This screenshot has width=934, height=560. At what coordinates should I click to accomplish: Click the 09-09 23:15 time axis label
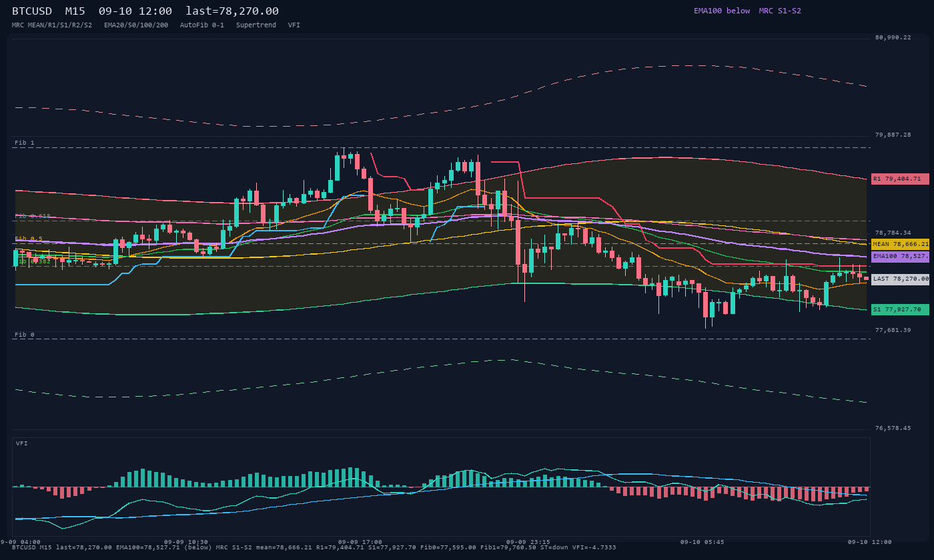[528, 542]
